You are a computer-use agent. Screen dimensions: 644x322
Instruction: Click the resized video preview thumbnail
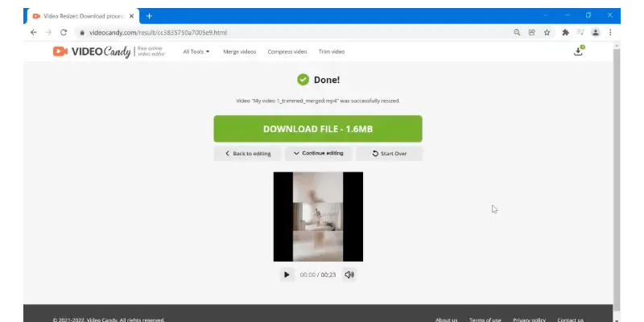318,217
